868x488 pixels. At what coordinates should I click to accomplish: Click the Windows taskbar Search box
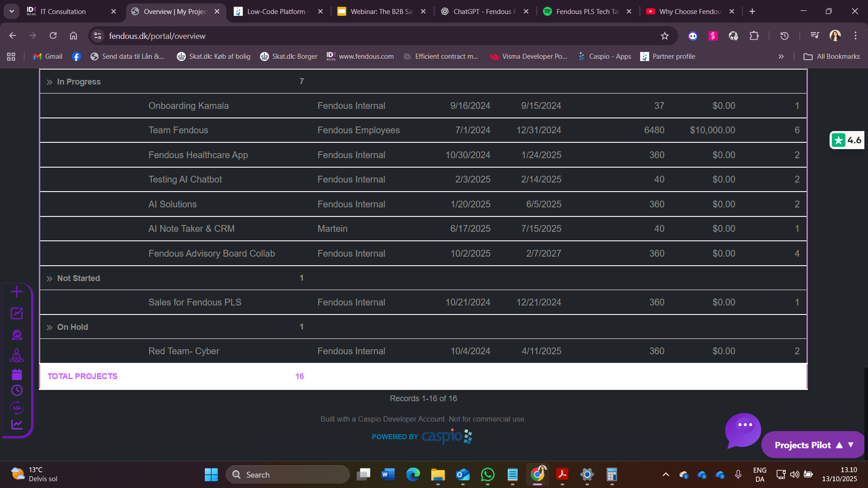tap(288, 474)
